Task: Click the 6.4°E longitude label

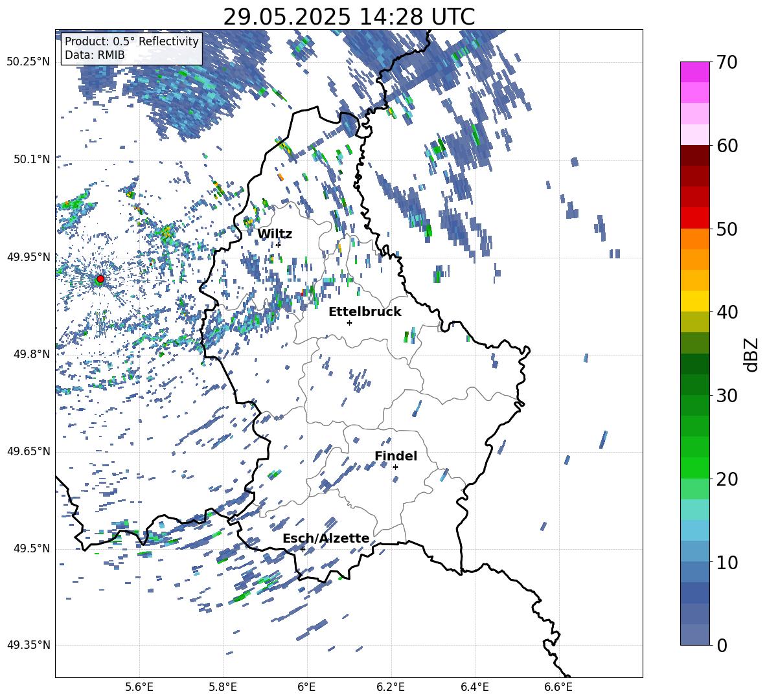Action: coord(475,688)
